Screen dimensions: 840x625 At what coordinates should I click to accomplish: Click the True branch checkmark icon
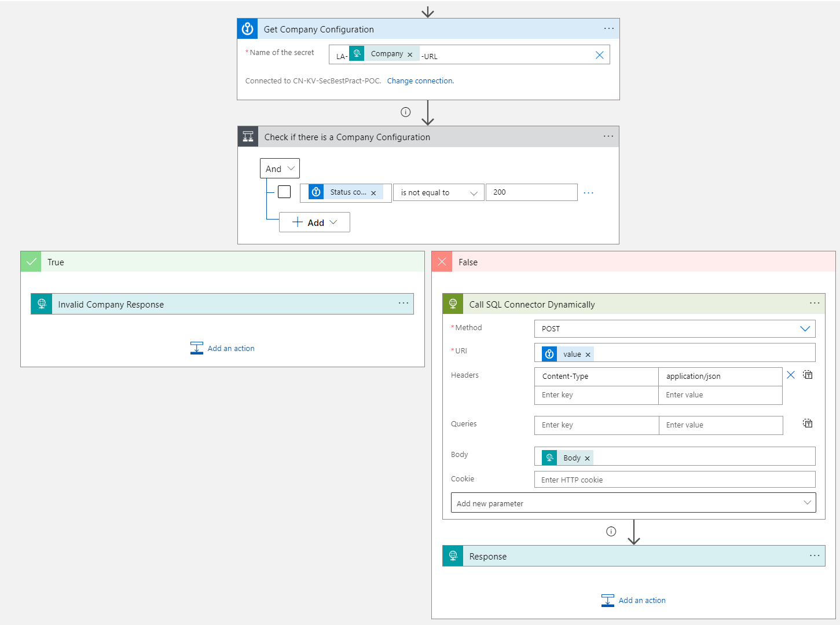(31, 262)
